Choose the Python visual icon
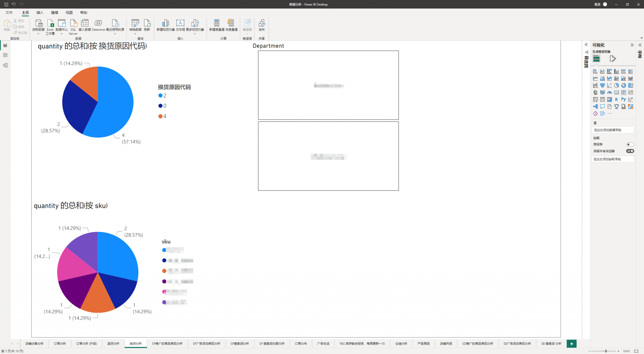Viewport: 644px width, 354px height. click(623, 100)
